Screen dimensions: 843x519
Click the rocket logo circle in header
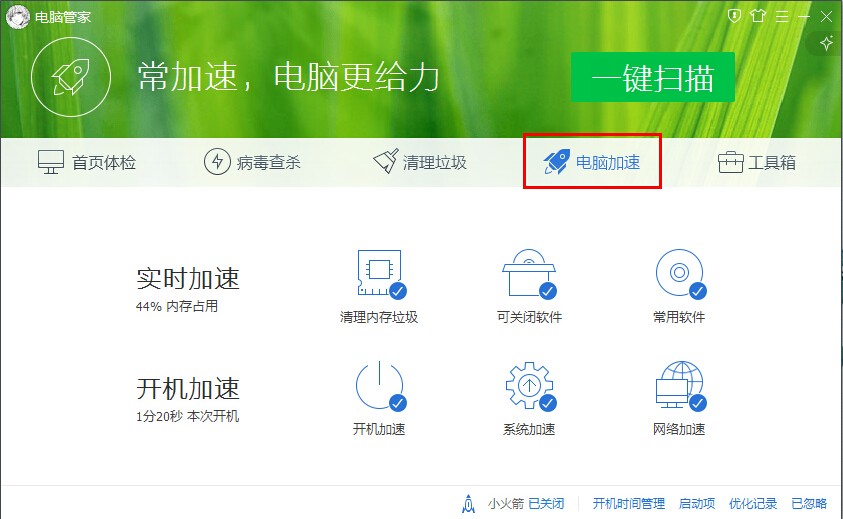point(71,77)
